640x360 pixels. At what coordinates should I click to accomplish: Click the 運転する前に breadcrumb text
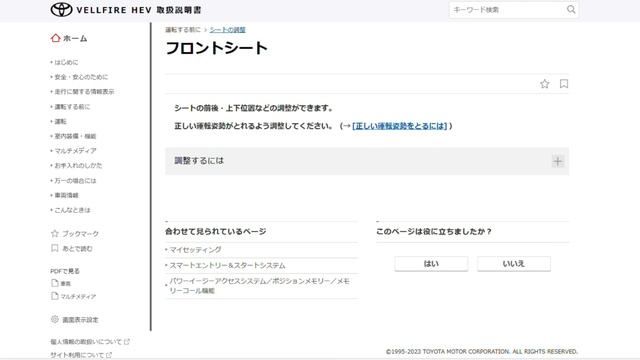(183, 30)
